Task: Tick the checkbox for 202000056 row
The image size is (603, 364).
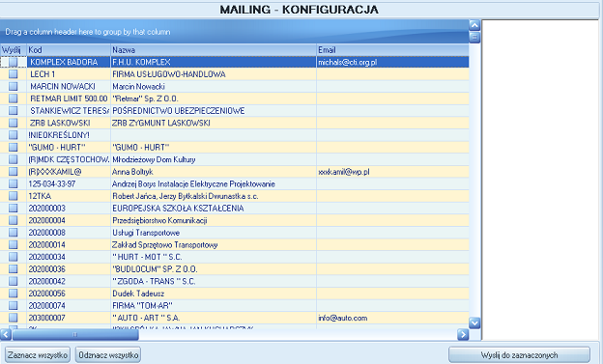Action: coord(14,294)
